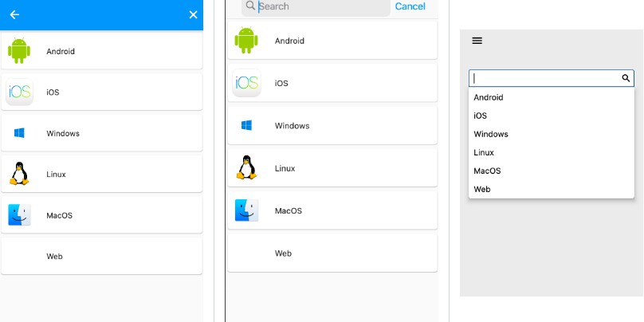Click the iOS logo in the left panel

coord(19,92)
